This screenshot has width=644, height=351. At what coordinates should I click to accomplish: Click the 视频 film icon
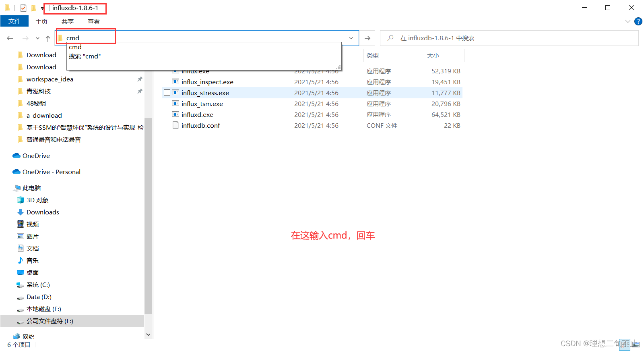tap(21, 224)
